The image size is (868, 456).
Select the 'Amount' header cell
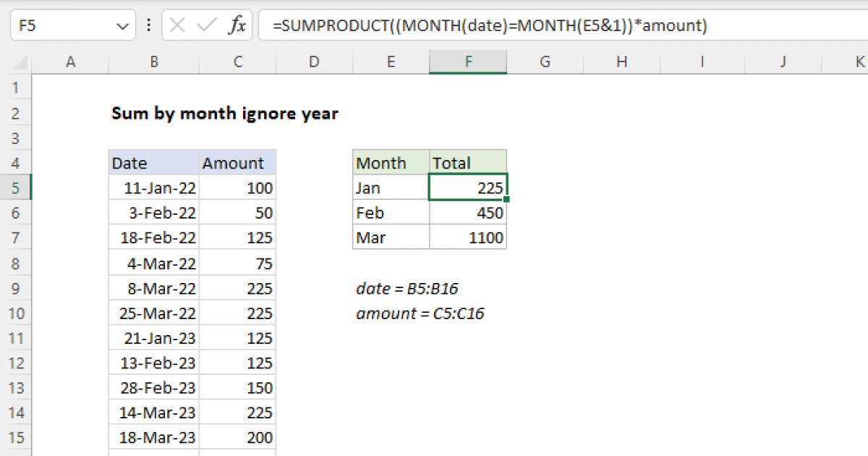pyautogui.click(x=237, y=162)
